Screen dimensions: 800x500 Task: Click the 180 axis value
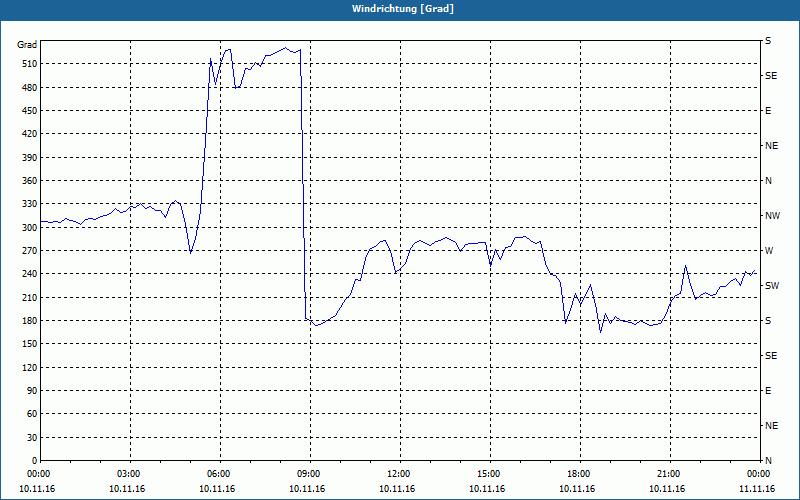(30, 321)
